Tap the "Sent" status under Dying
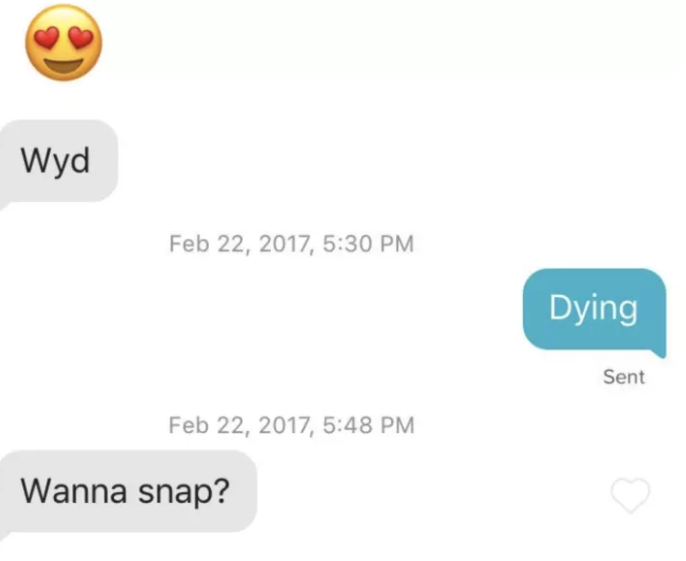Viewport: 686px width, 561px height. (623, 377)
